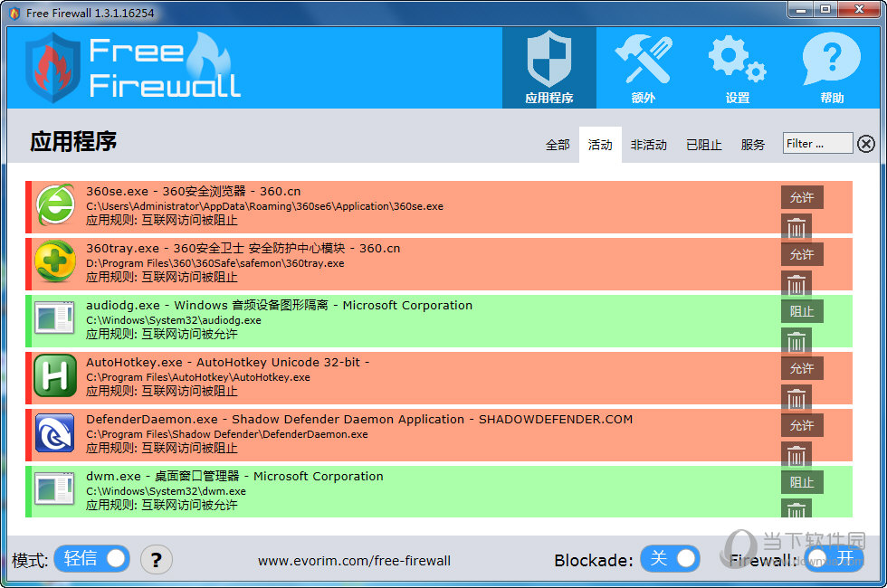Click the AutoHotkey.exe green H icon
The height and width of the screenshot is (588, 887).
coord(55,375)
